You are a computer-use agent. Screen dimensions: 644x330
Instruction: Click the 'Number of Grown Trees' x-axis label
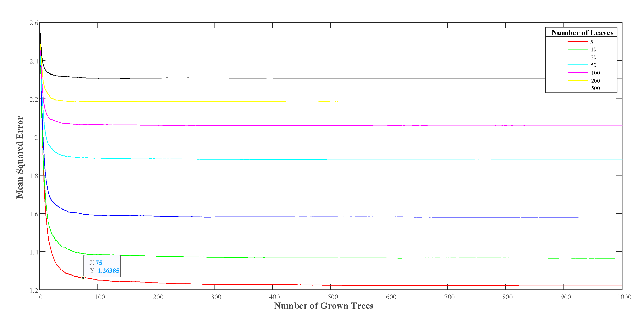click(x=323, y=306)
